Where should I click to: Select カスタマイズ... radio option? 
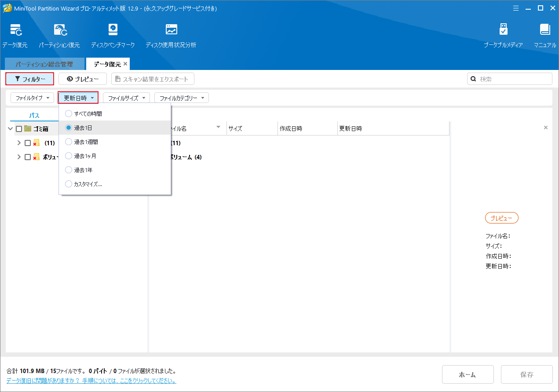coord(69,184)
